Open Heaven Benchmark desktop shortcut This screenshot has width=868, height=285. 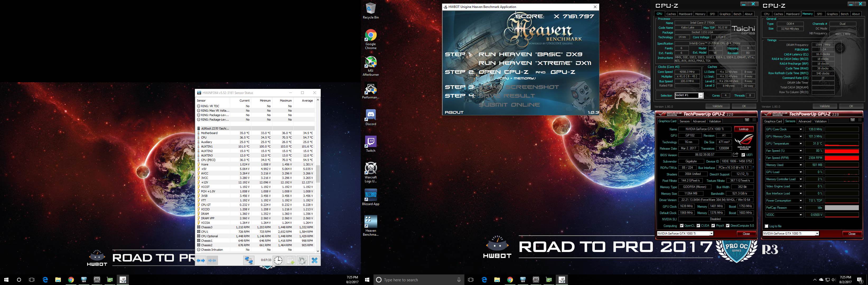pyautogui.click(x=371, y=226)
